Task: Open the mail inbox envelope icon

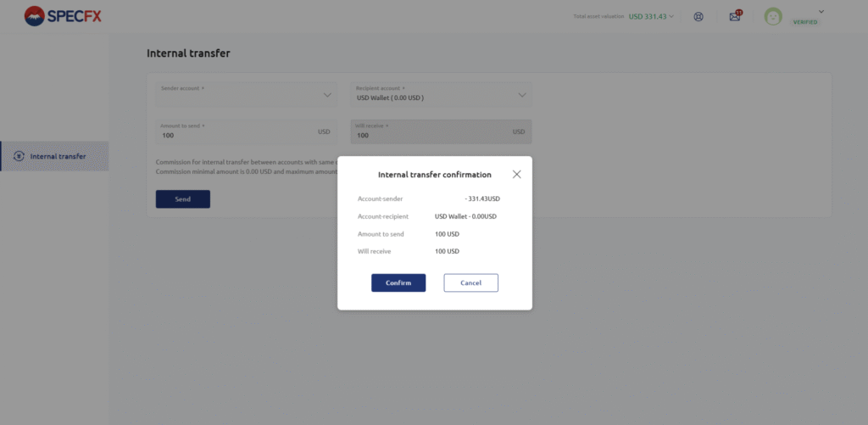Action: [x=734, y=16]
